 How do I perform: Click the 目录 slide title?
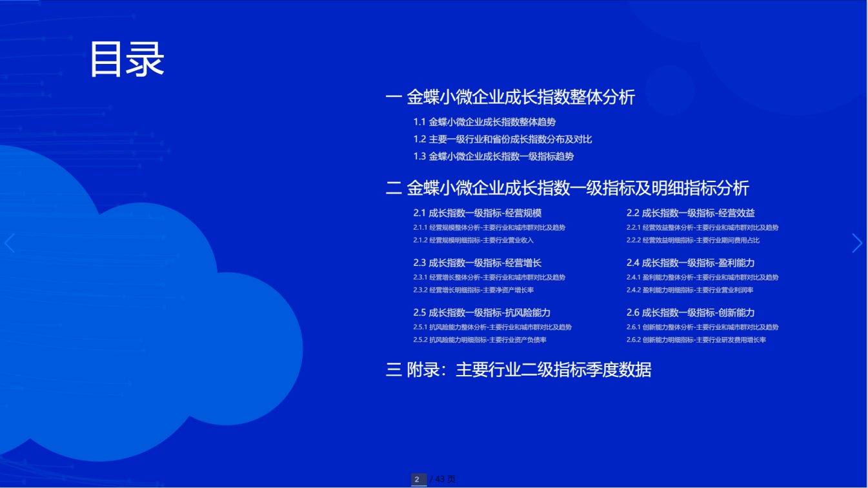[126, 59]
